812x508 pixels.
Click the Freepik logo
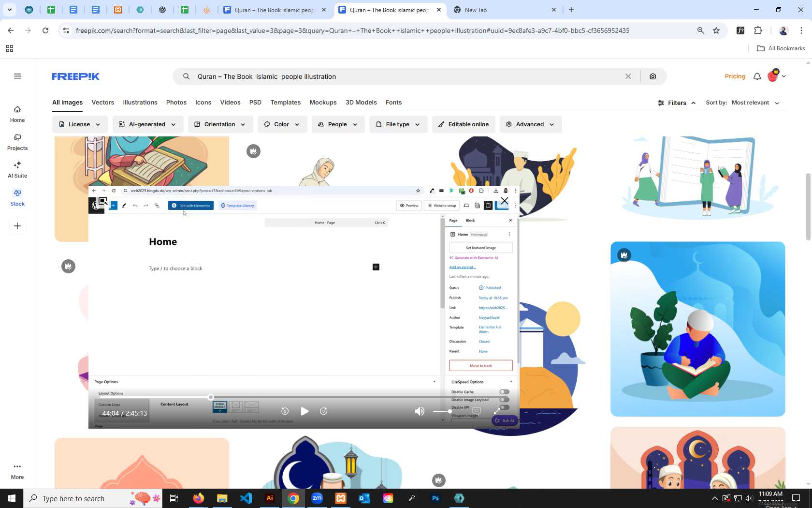[x=75, y=76]
